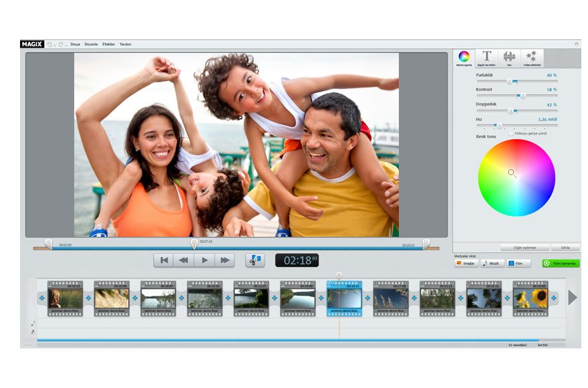Open the Dosya menu
The width and height of the screenshot is (588, 388).
75,44
